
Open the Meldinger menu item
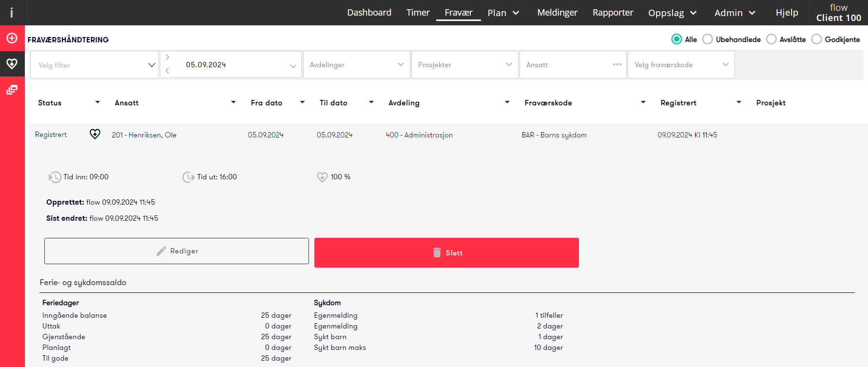pos(557,13)
